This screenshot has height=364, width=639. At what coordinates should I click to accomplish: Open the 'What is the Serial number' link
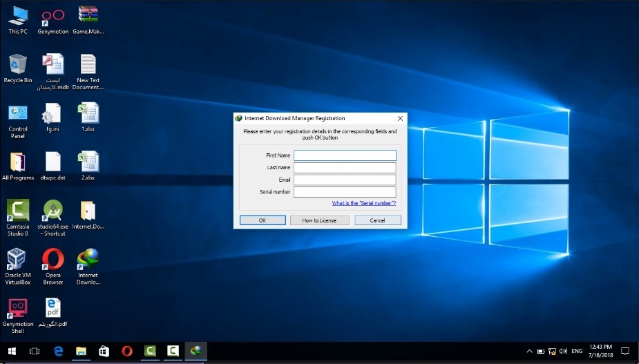pyautogui.click(x=363, y=203)
